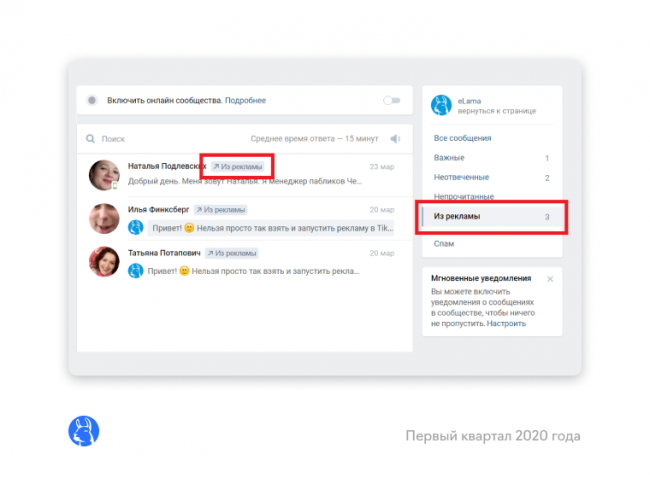Image resolution: width=650 pixels, height=478 pixels.
Task: Open Наталья Подлевских's profile photo
Action: (105, 176)
